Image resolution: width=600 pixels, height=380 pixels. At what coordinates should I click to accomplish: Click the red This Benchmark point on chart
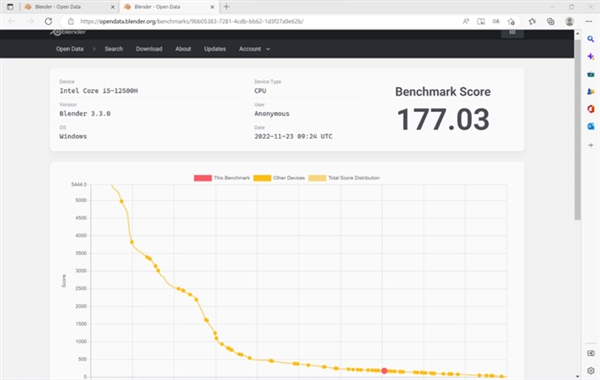(x=384, y=371)
